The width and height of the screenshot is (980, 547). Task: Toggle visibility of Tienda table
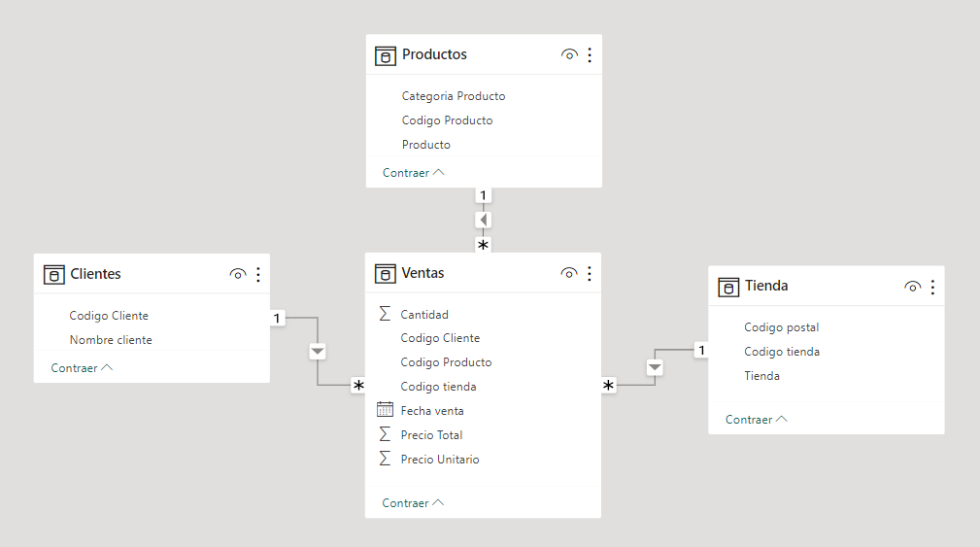(912, 287)
